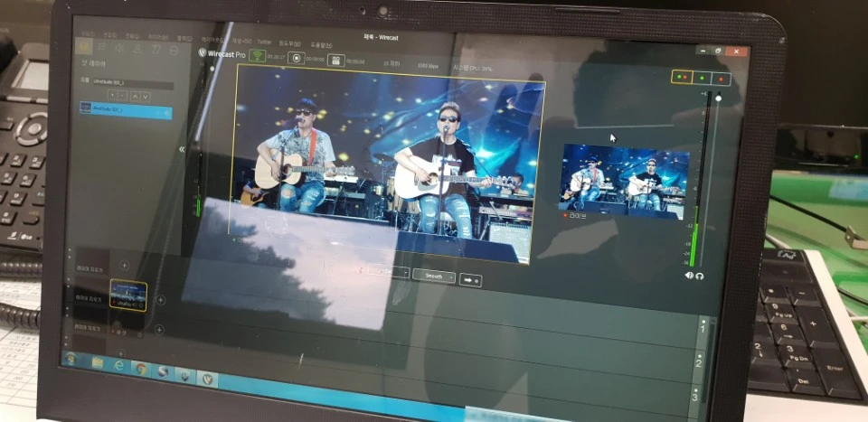
Task: Open the 재생-ISO menu
Action: [242, 41]
